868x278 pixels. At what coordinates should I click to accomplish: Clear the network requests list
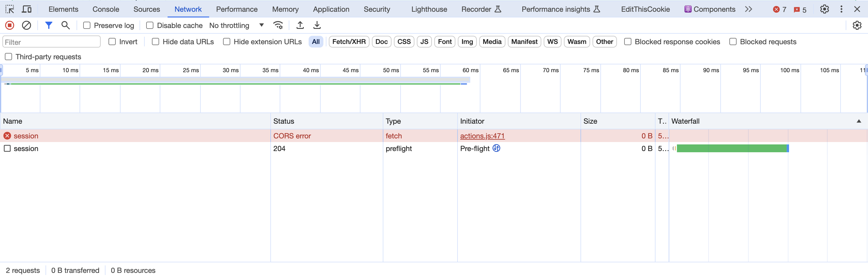[27, 25]
